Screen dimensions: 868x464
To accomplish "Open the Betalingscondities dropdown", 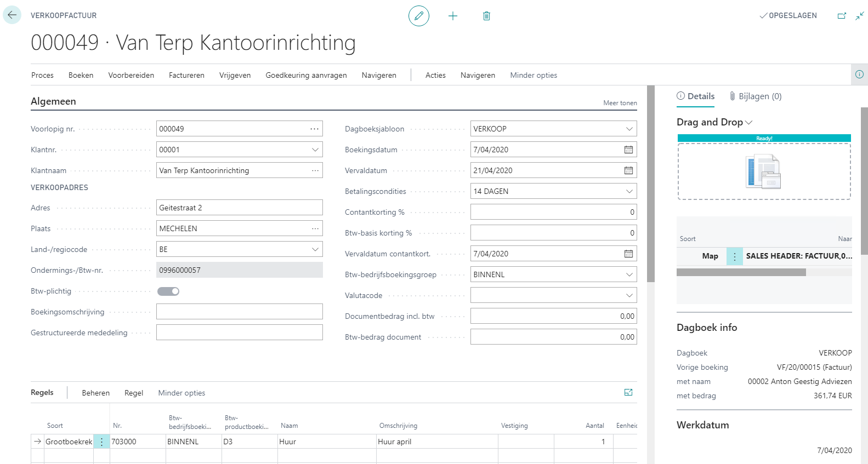I will tap(629, 191).
